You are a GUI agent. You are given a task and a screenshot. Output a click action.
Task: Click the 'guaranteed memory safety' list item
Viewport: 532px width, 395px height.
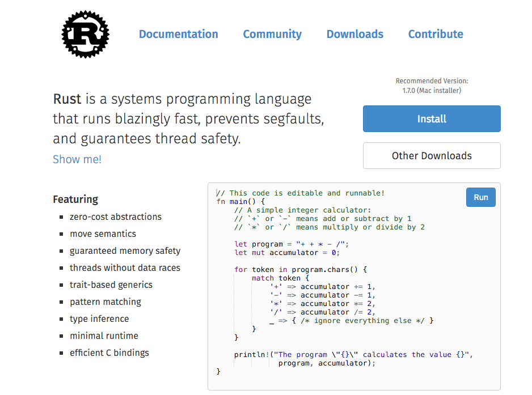[x=125, y=250]
